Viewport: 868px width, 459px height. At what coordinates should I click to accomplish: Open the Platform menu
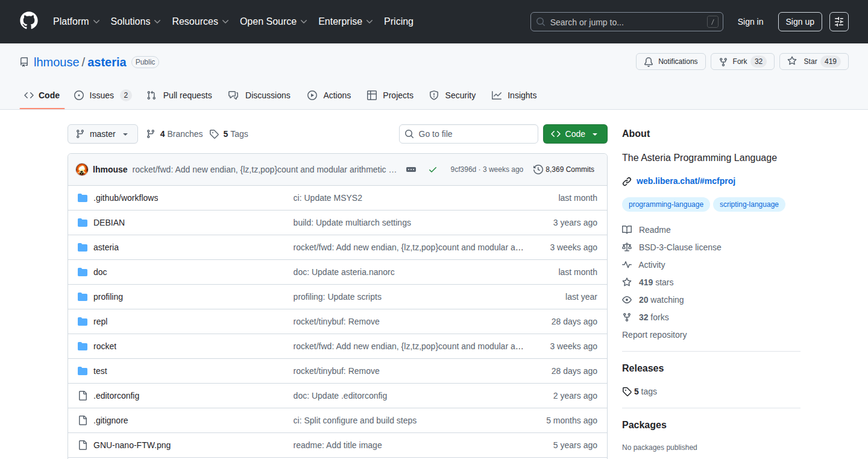pyautogui.click(x=76, y=22)
